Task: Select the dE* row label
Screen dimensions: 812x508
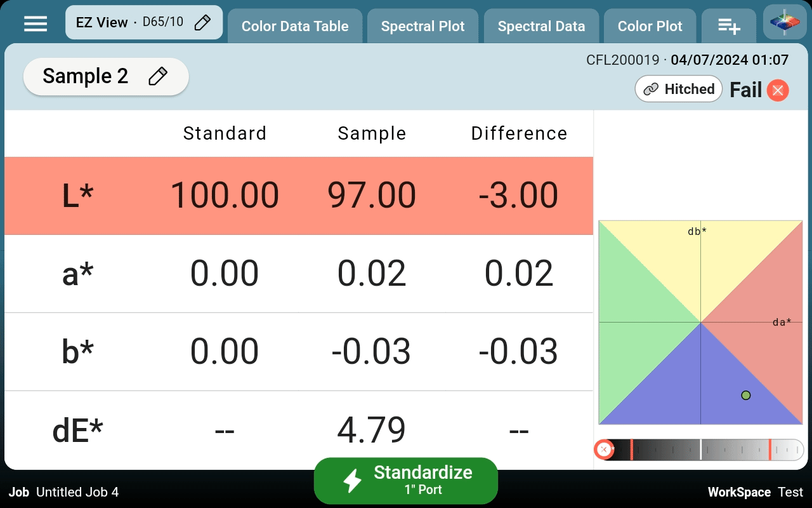Action: click(77, 431)
